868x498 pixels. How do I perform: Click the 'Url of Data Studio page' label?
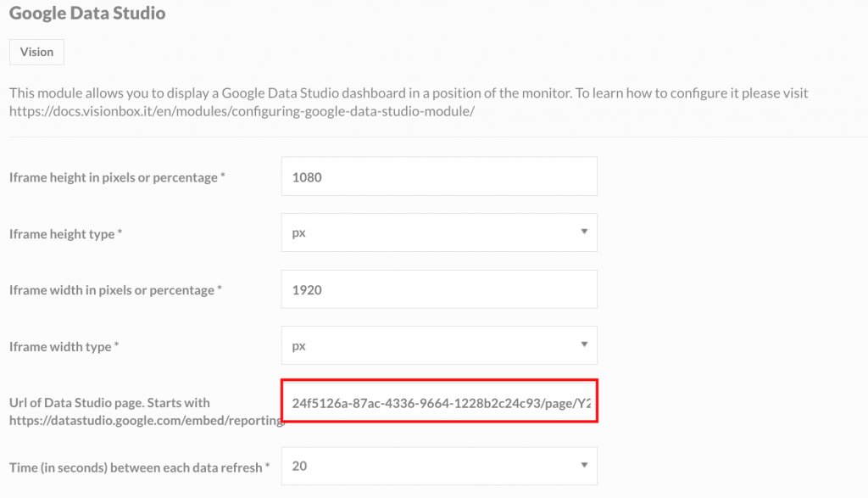(109, 403)
